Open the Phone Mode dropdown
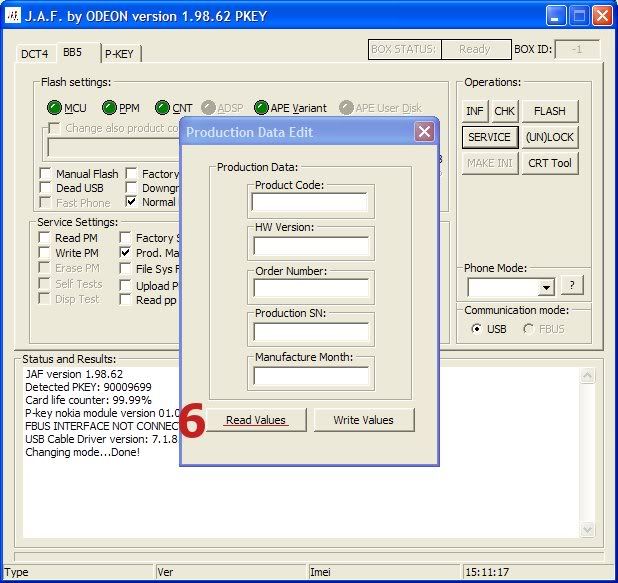This screenshot has width=618, height=583. tap(546, 287)
